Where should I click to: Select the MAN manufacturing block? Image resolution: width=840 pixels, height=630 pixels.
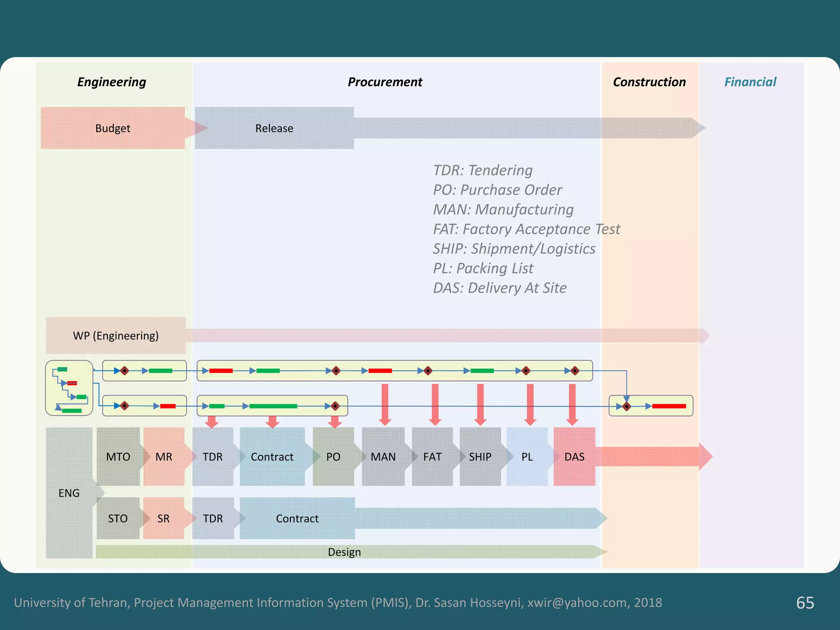[383, 457]
